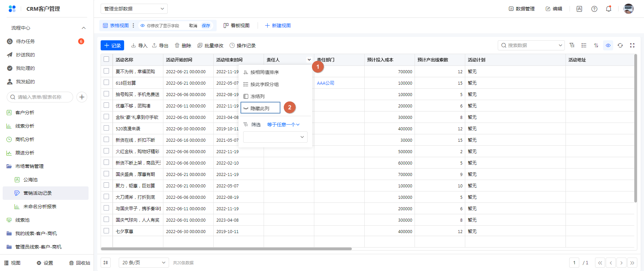Viewport: 644px width, 271px height.
Task: Expand the 20 条/页 page size dropdown
Action: (144, 263)
